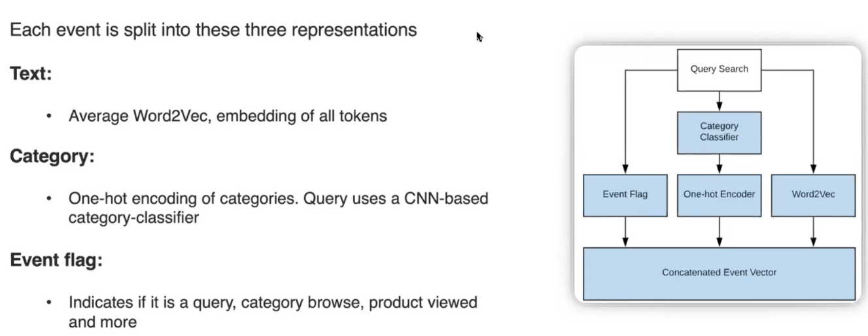868x336 pixels.
Task: Click the "Each event is split" title sentence
Action: (x=213, y=30)
